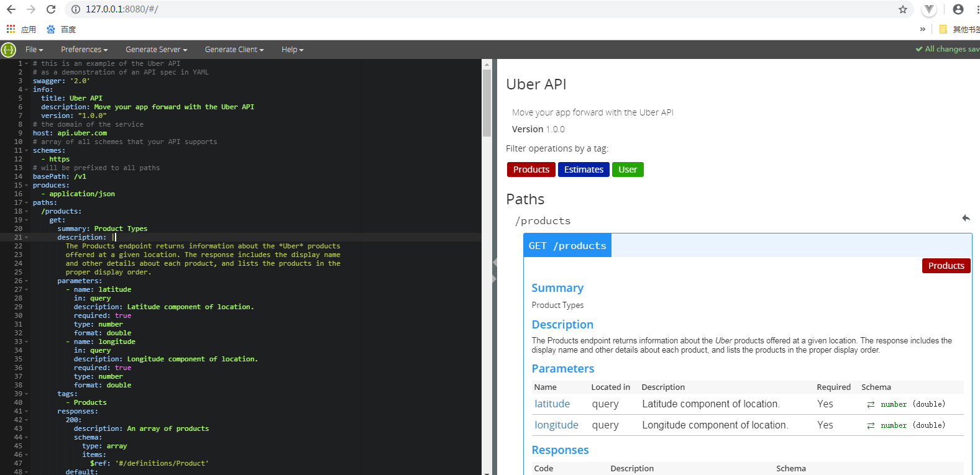Fold the info block at line 4
This screenshot has width=980, height=475.
point(26,90)
